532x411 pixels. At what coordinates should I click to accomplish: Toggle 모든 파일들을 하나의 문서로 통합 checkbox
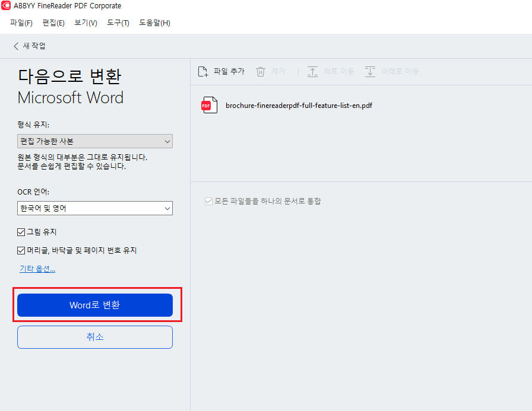(208, 201)
